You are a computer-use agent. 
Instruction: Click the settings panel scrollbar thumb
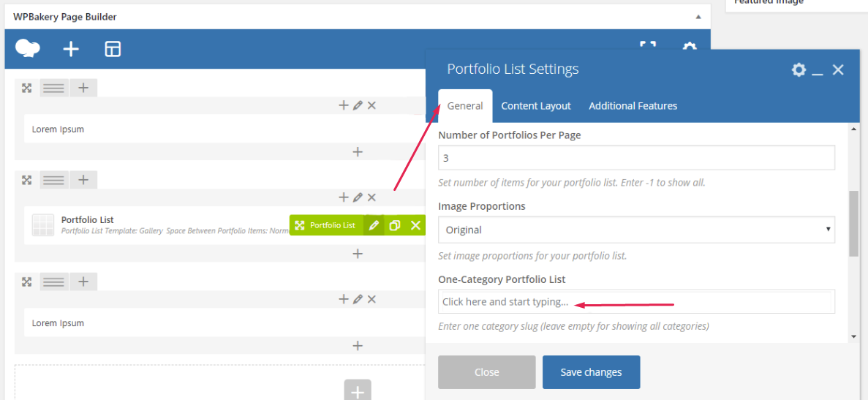point(854,224)
